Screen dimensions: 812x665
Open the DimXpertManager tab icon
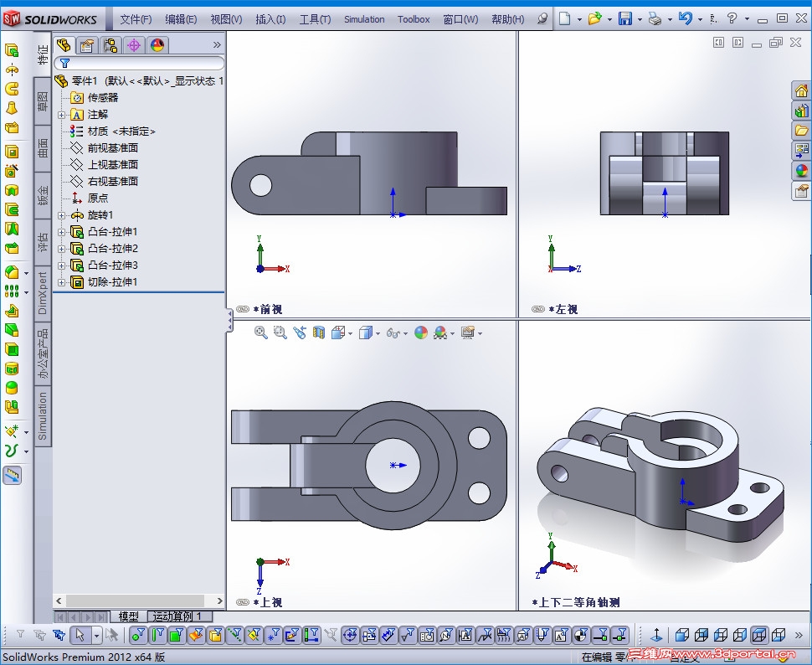(x=134, y=45)
